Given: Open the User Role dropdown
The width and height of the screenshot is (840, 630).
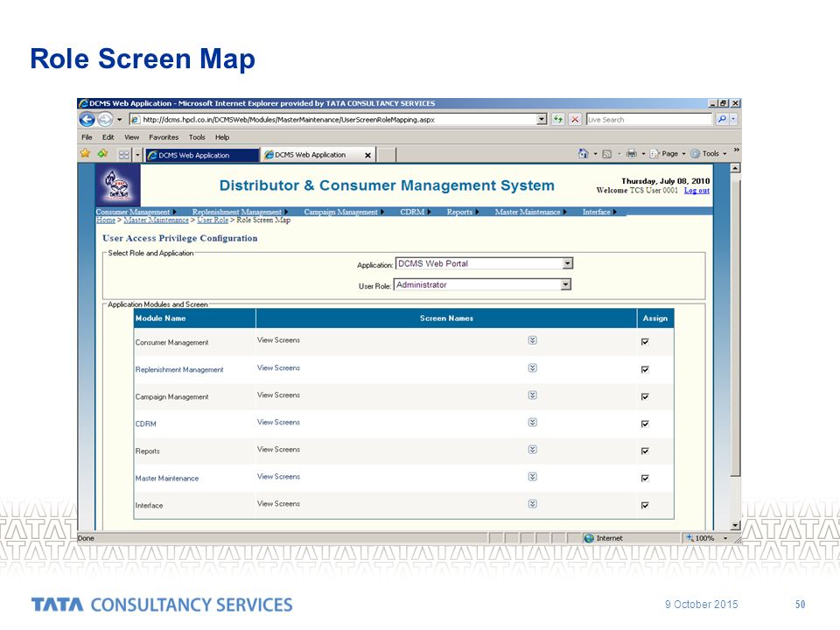Looking at the screenshot, I should click(566, 284).
